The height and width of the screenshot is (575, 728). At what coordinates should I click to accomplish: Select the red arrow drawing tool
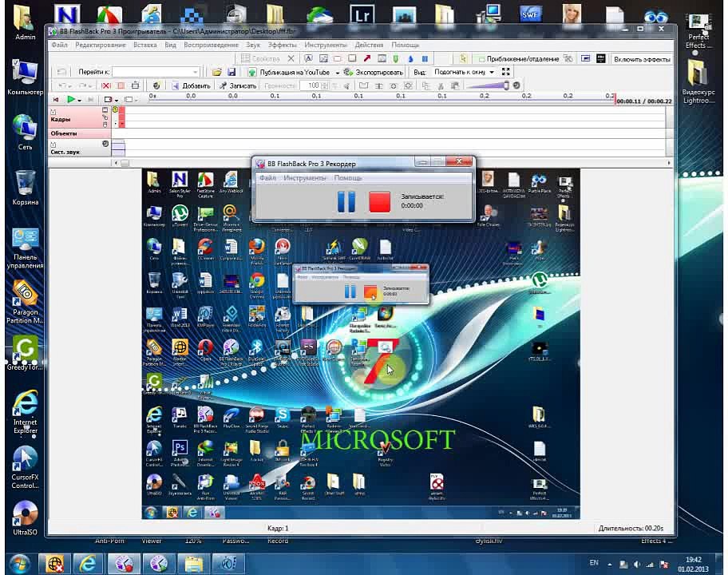[x=367, y=58]
